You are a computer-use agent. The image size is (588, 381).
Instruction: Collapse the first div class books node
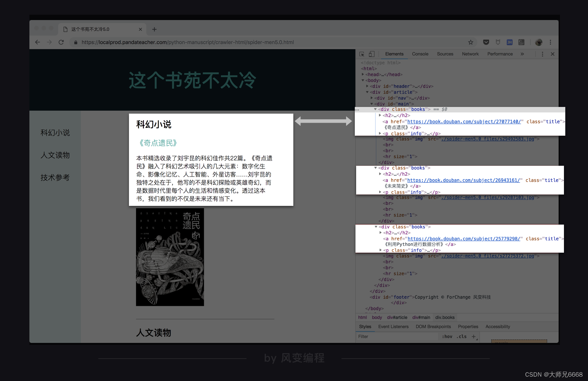click(x=376, y=109)
